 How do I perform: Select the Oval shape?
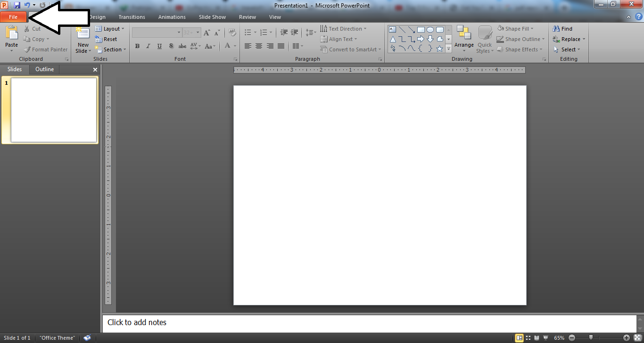pyautogui.click(x=430, y=29)
